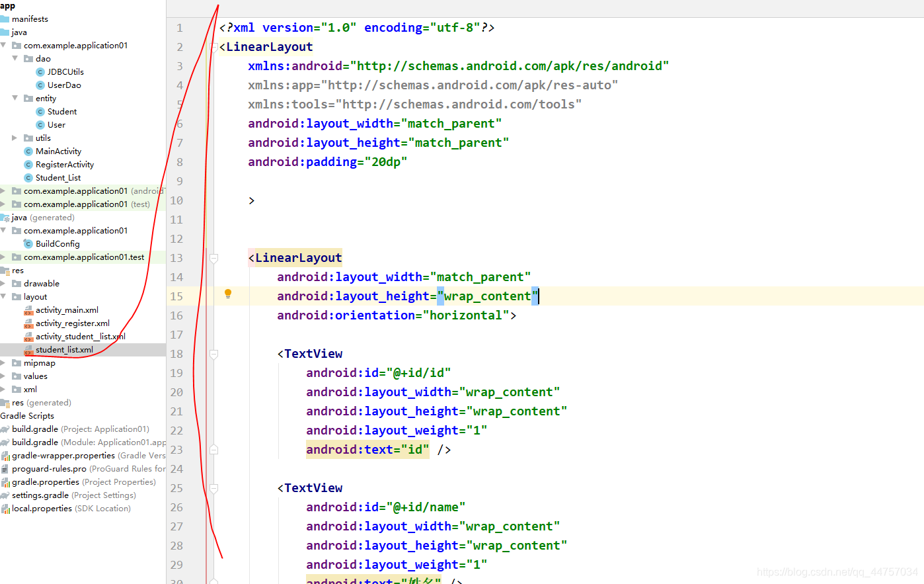This screenshot has height=584, width=924.
Task: Select student_list.xml in project tree
Action: (x=64, y=349)
